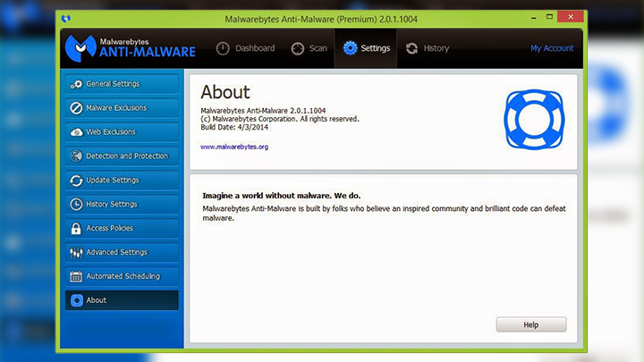
Task: Click the 'Imagine a world without malware' heading
Action: click(282, 196)
